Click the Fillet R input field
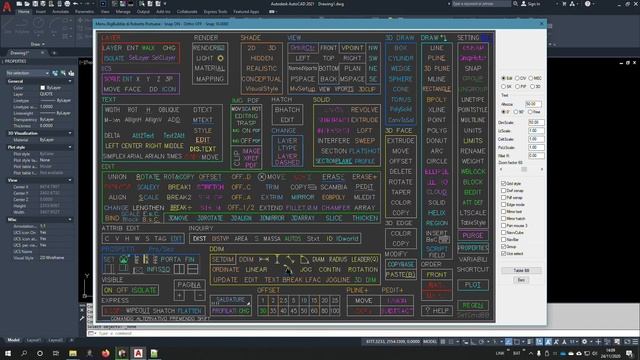This screenshot has height=360, width=640. [x=536, y=156]
